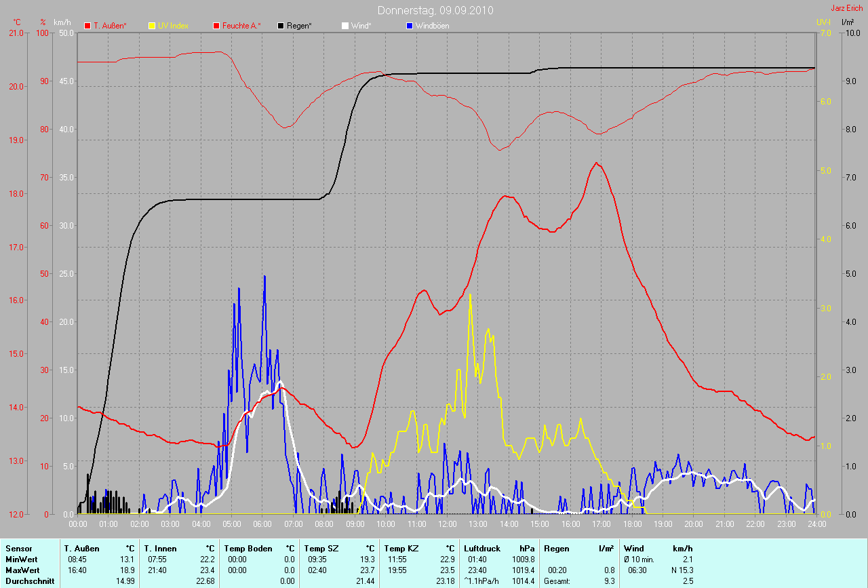Click the rain time '00:20' in table
This screenshot has width=868, height=588.
pos(557,570)
